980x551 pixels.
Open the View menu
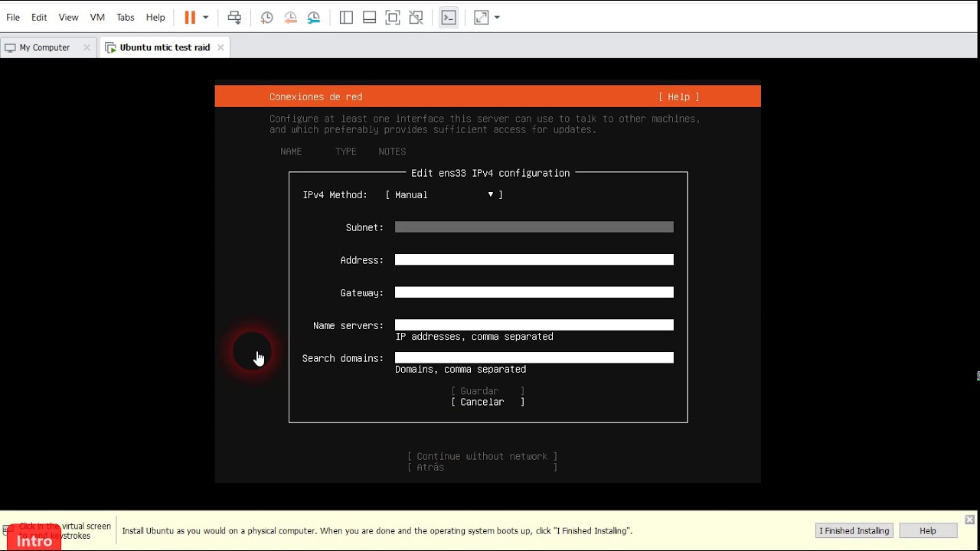pyautogui.click(x=68, y=17)
